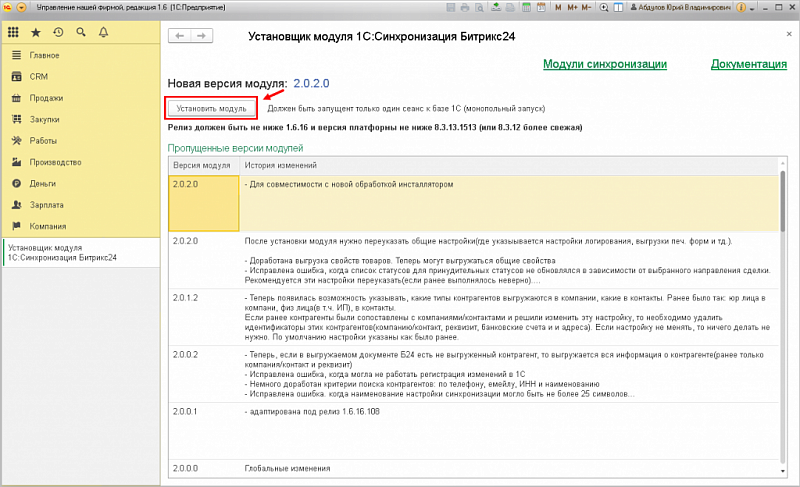
Task: Open notifications bell icon
Action: (103, 32)
